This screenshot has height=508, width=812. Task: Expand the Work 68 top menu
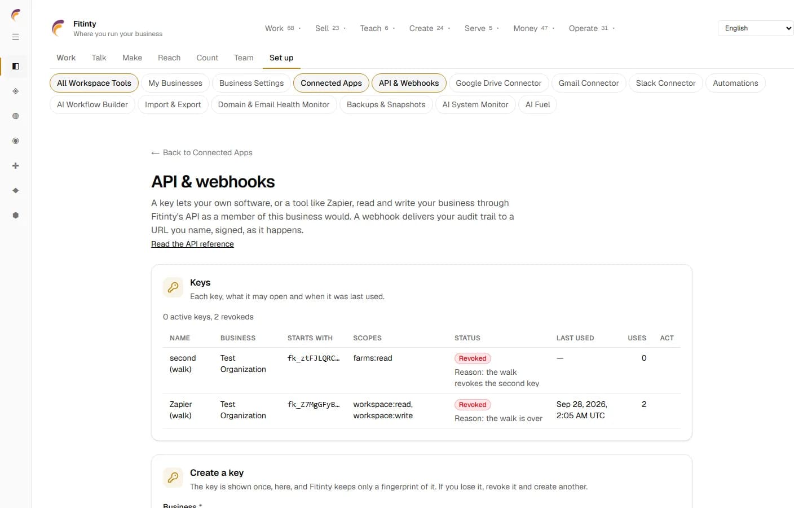[x=283, y=28]
